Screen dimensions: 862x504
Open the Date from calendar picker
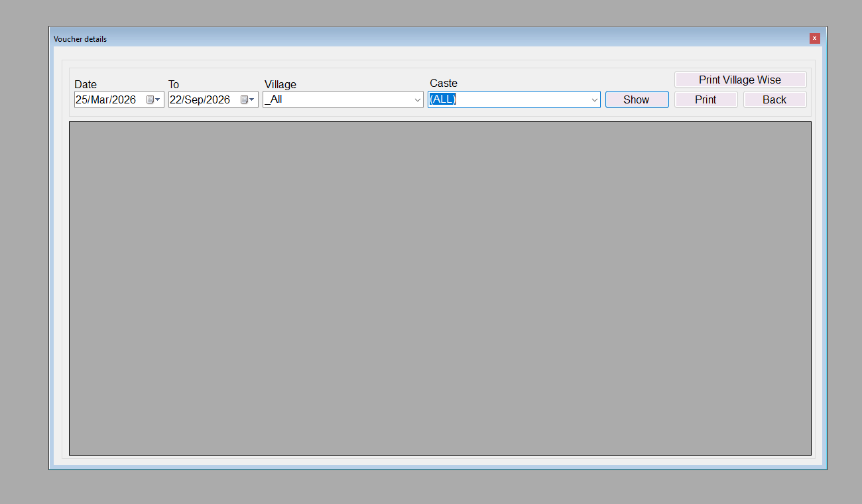tap(153, 99)
